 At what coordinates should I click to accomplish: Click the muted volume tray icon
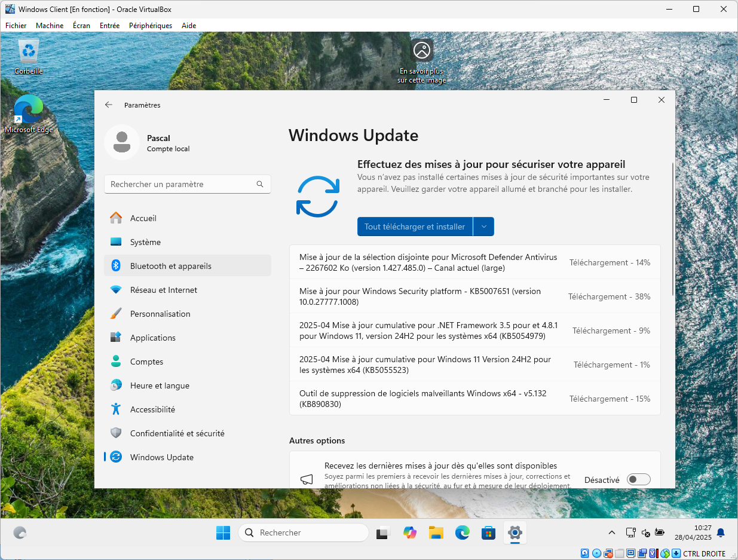(x=645, y=533)
